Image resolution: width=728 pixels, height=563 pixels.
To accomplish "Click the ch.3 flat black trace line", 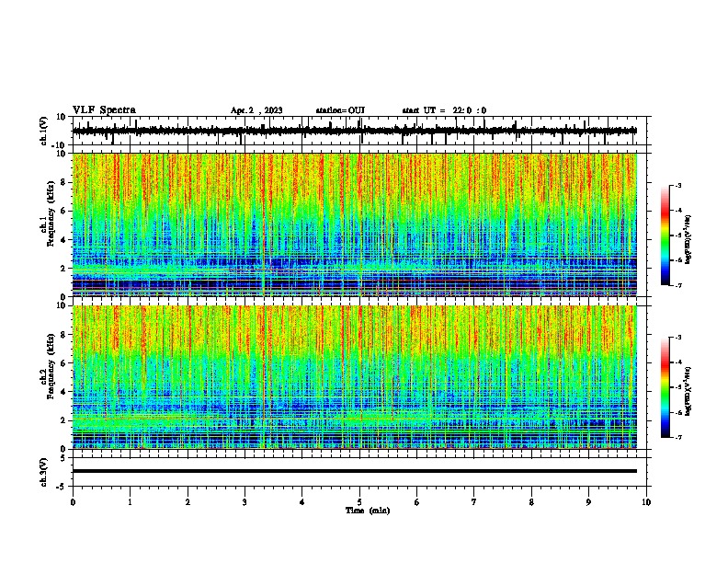I will 355,471.
